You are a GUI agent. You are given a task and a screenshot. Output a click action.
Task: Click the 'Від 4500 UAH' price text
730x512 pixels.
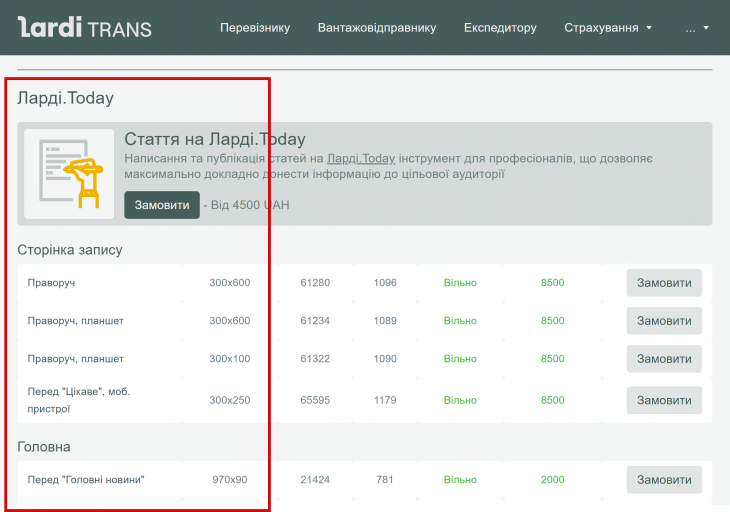(250, 205)
